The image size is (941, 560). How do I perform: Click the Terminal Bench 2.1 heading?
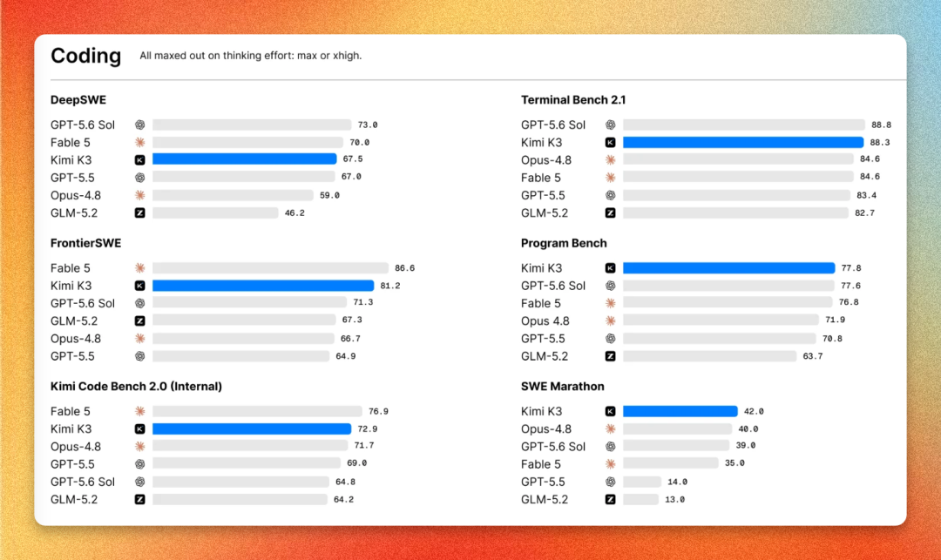tap(573, 100)
